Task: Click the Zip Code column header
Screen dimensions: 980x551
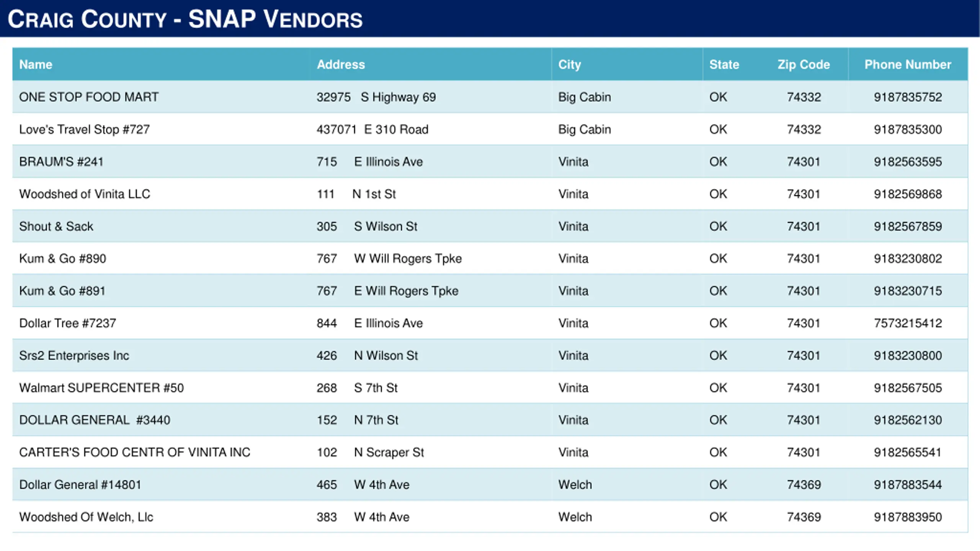Action: [x=804, y=64]
